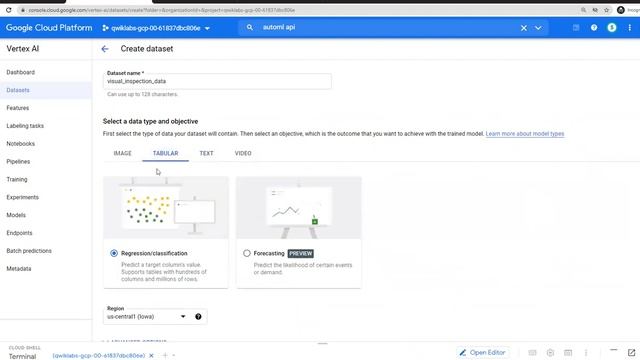Screen dimensions: 640x360
Task: Click the project icon next to qwiklabs project name
Action: coord(105,28)
